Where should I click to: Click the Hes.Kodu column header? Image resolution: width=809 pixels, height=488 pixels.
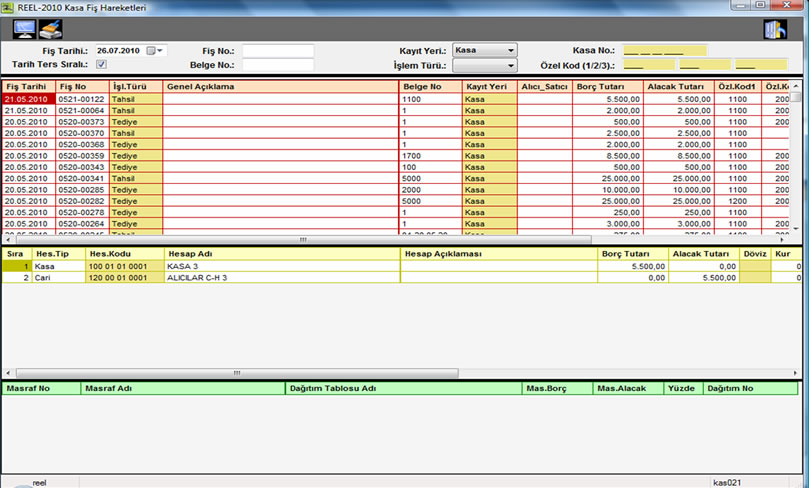(x=125, y=254)
